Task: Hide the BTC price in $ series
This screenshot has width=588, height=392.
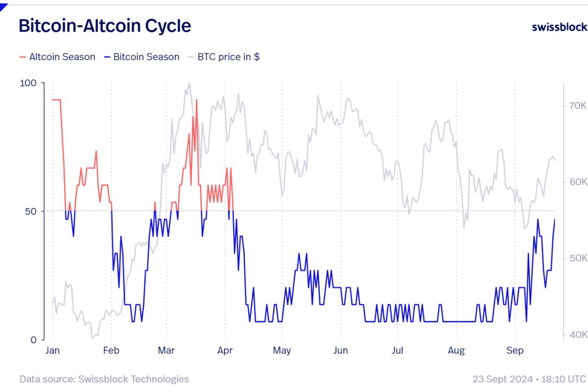Action: [x=228, y=57]
